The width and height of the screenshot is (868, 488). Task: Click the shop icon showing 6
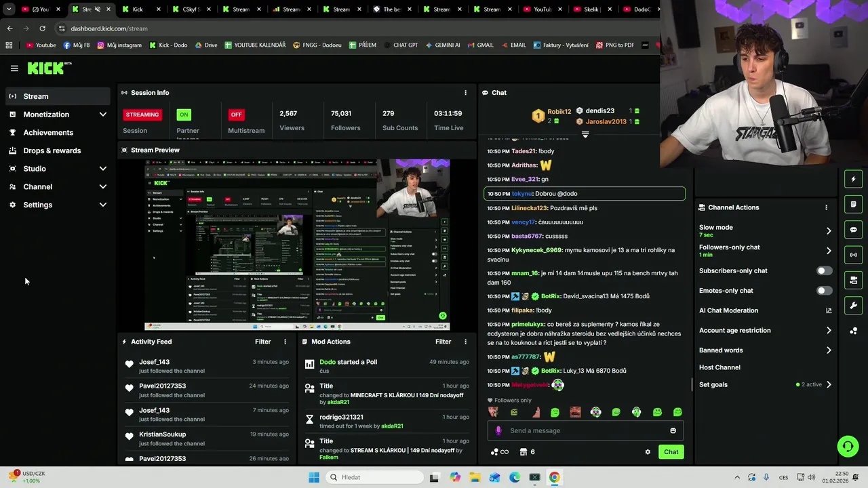(527, 452)
